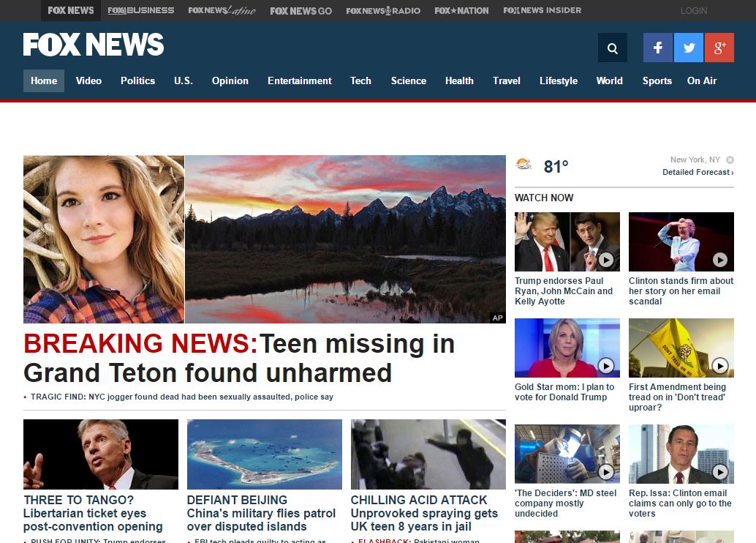The image size is (756, 543).
Task: Open the Twitter bird icon
Action: [689, 48]
